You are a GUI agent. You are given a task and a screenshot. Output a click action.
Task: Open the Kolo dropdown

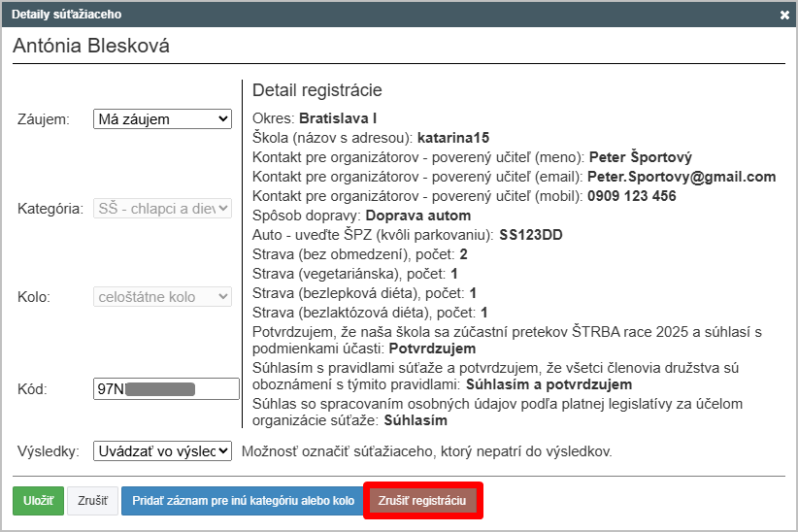(162, 297)
